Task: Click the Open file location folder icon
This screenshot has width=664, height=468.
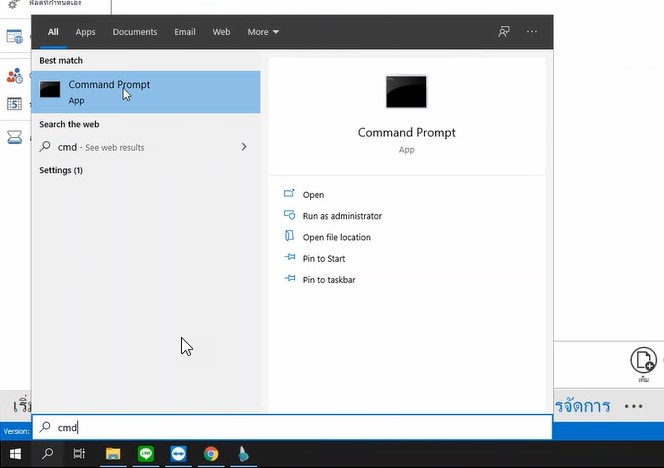Action: coord(289,235)
